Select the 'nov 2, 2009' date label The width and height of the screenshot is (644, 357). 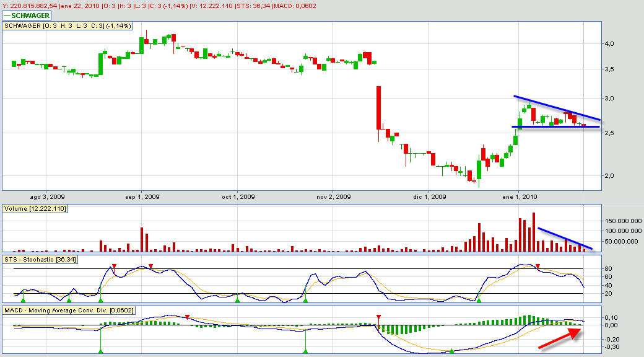point(333,196)
